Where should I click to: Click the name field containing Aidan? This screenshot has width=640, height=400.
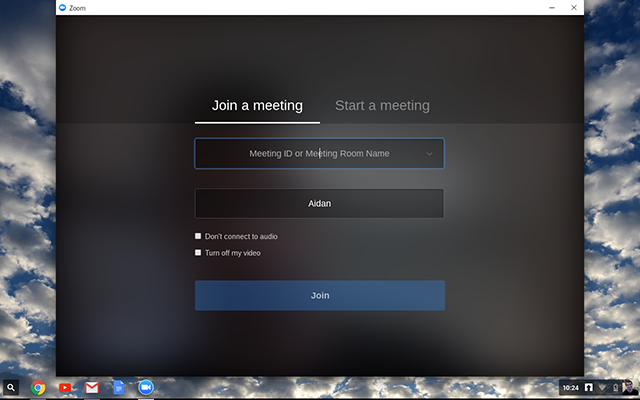point(319,203)
